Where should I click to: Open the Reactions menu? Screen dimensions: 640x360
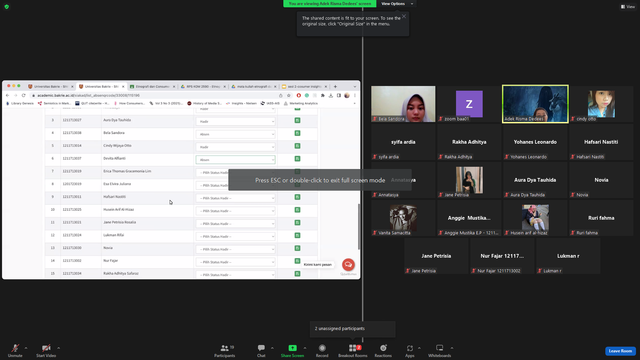383,350
